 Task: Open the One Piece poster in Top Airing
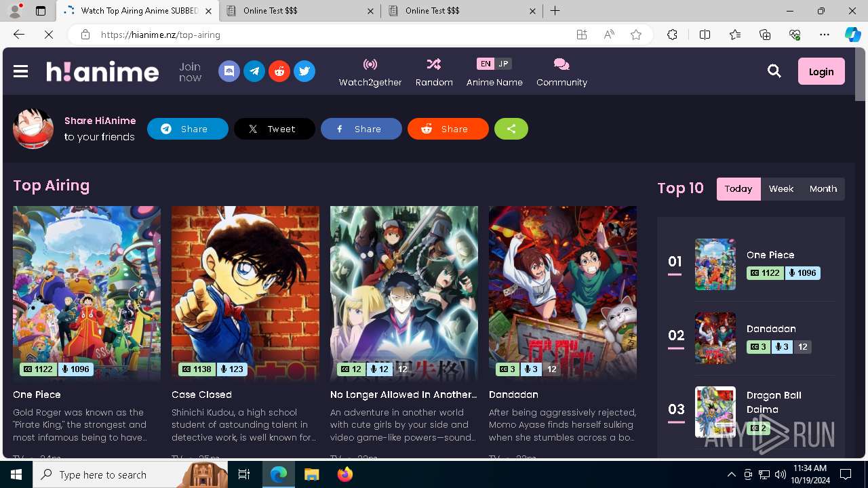tap(87, 293)
